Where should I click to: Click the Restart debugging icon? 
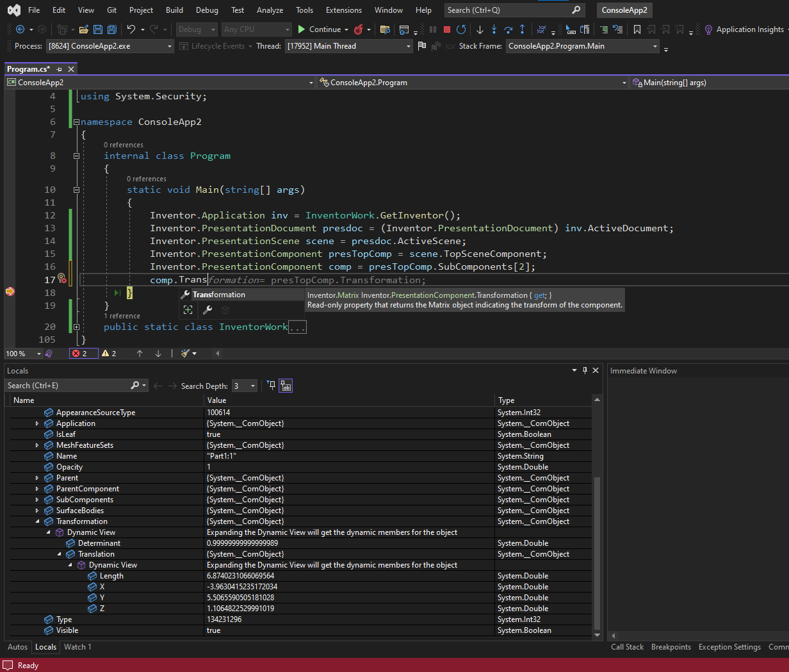click(461, 29)
